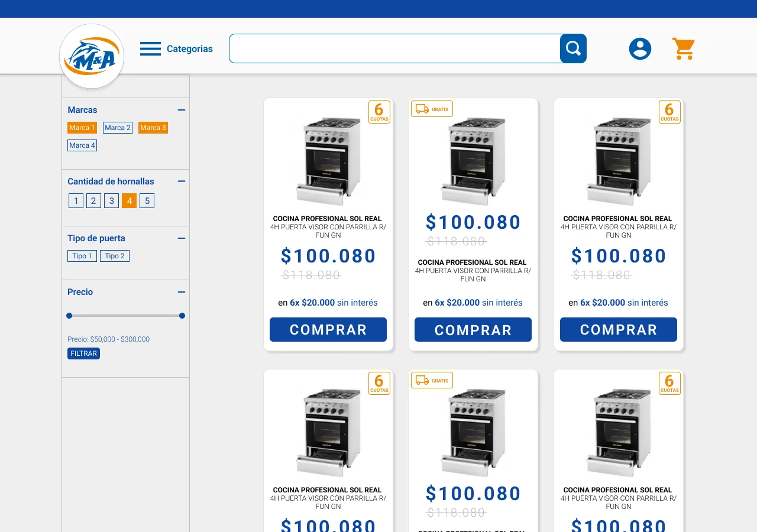
Task: Click COMPRAR on the top-left stove card
Action: point(328,330)
